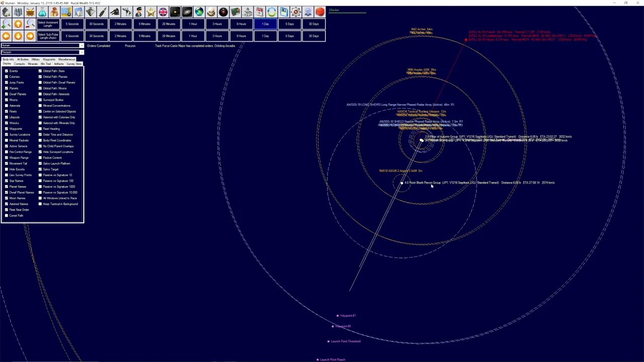Open the Military tab
The width and height of the screenshot is (644, 362).
(36, 59)
